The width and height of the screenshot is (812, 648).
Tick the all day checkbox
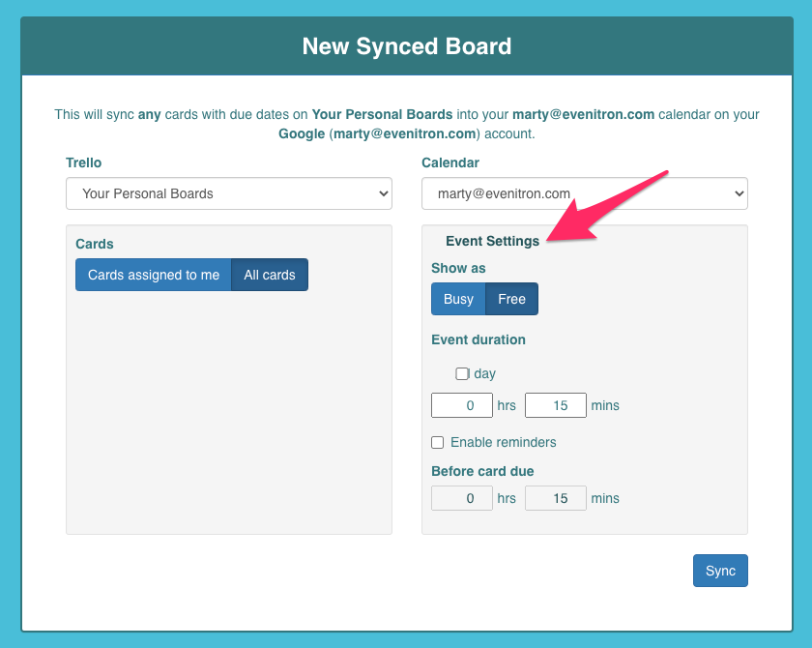pyautogui.click(x=462, y=373)
